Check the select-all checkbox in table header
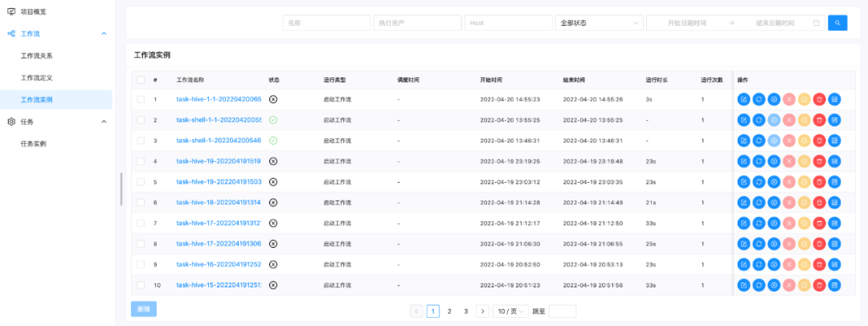Screen dimensions: 868x326 click(141, 80)
